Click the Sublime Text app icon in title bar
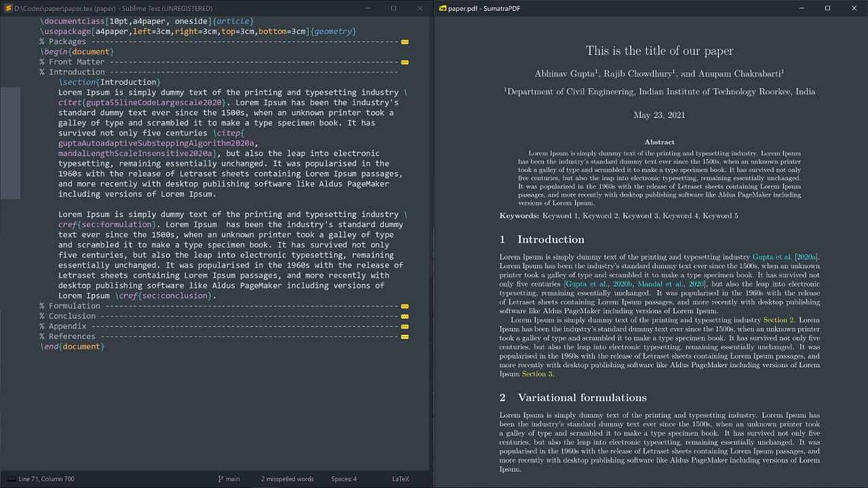Image resolution: width=868 pixels, height=488 pixels. pos(7,8)
